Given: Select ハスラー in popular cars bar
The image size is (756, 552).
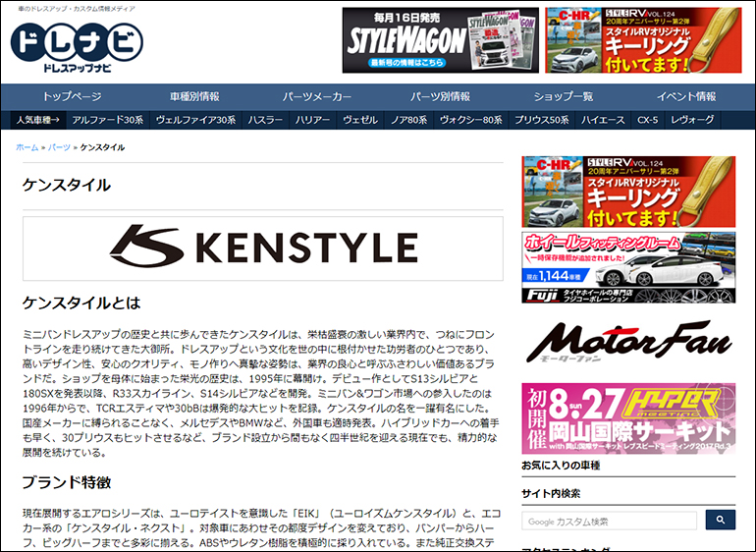Looking at the screenshot, I should 265,120.
